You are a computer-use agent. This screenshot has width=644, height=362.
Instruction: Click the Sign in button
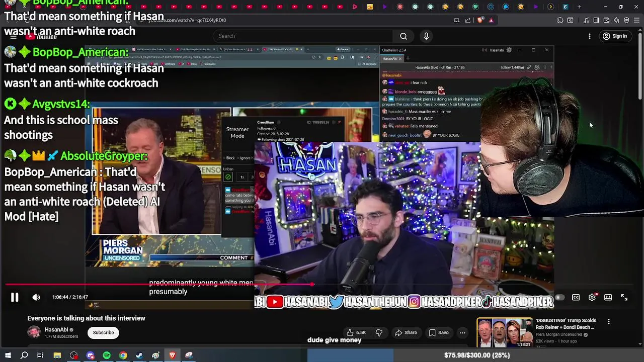pyautogui.click(x=615, y=36)
